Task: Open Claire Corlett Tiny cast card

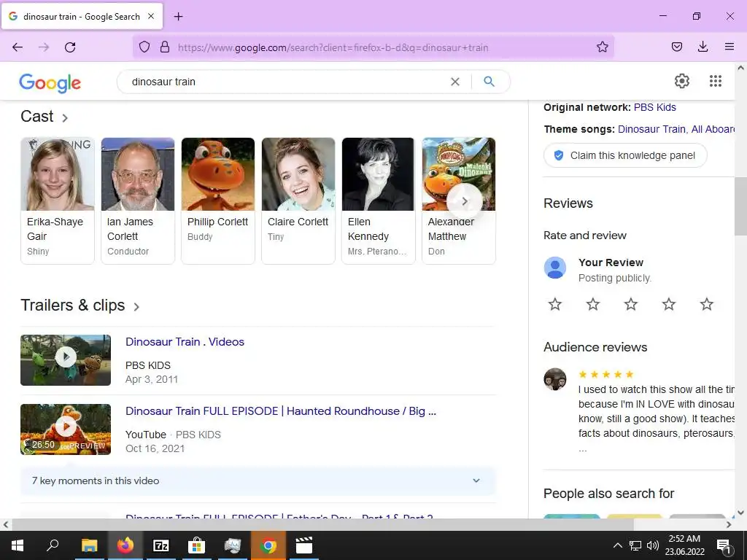Action: click(x=298, y=201)
